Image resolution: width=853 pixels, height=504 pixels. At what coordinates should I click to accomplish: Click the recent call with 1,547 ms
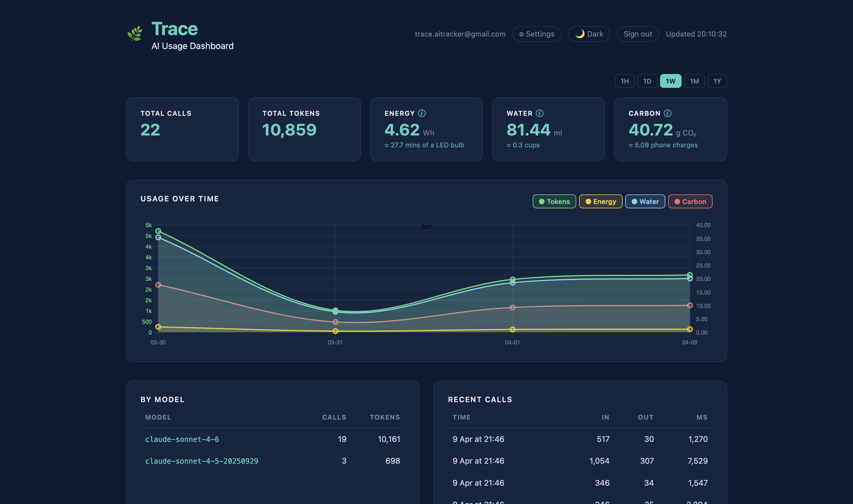tap(580, 483)
